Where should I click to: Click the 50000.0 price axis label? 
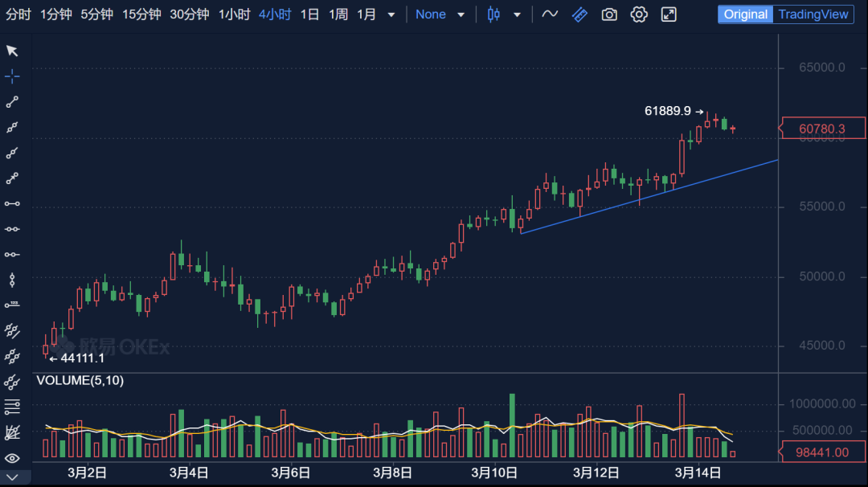point(822,276)
